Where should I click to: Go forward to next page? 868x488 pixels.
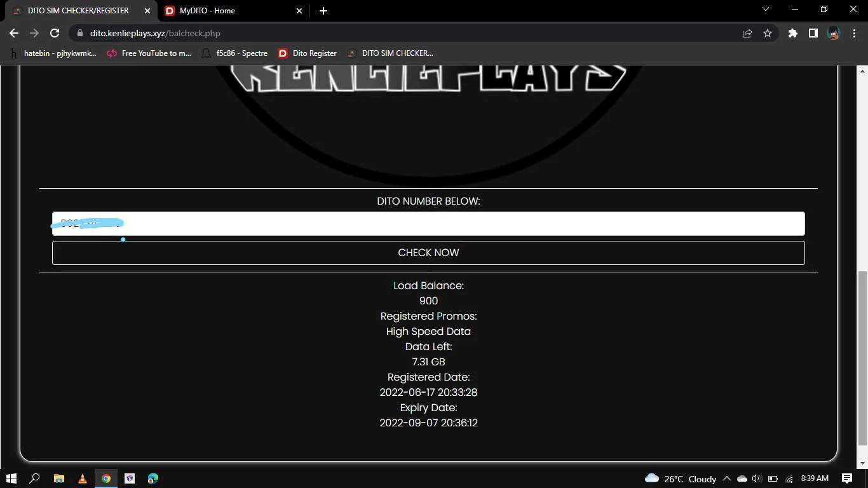[x=34, y=33]
